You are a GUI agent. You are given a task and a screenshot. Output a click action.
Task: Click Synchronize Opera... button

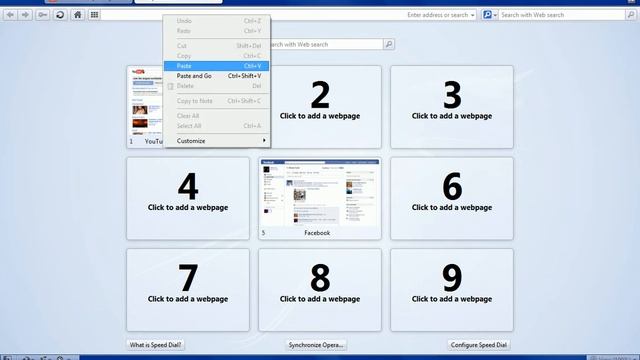point(316,345)
